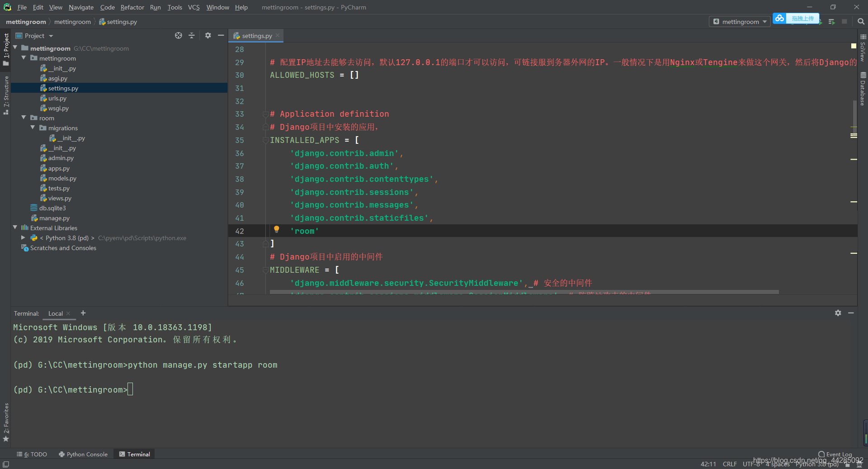Screen dimensions: 868x469
Task: Collapse all in Project panel
Action: (x=192, y=35)
